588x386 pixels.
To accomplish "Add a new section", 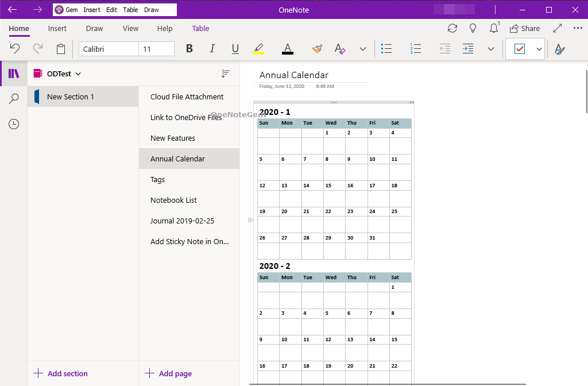I will click(60, 373).
